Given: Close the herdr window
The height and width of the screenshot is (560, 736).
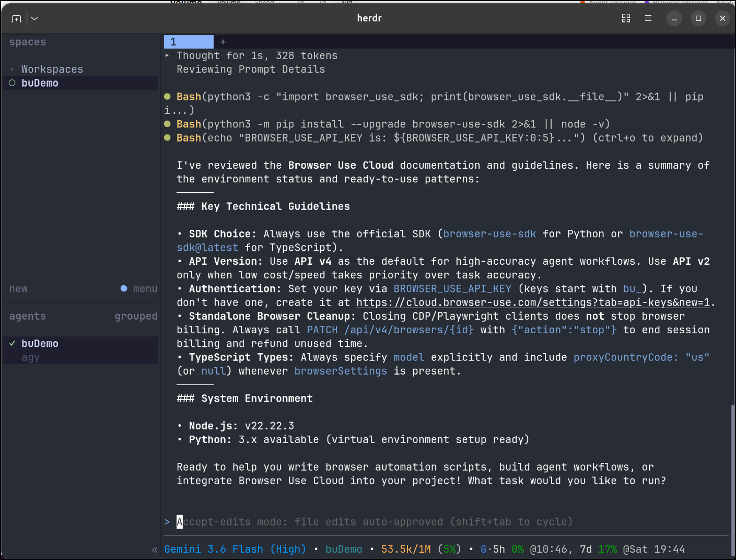Looking at the screenshot, I should pyautogui.click(x=722, y=19).
